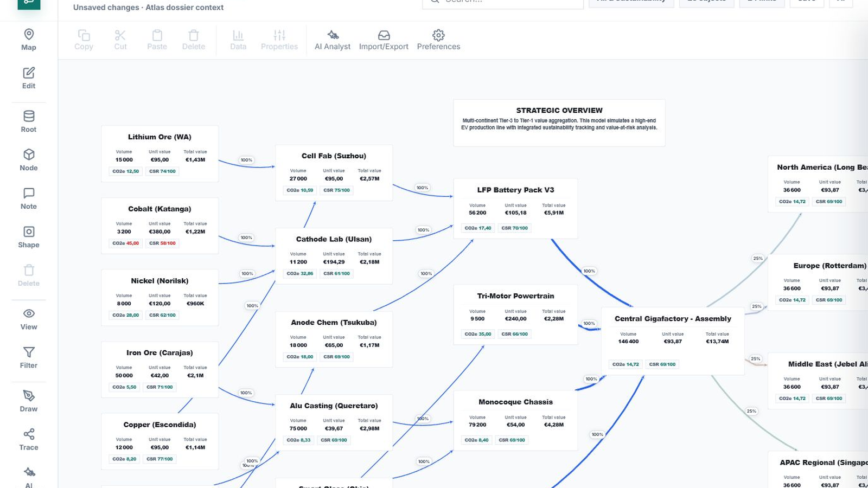Click the CO2e 17,40 badge

pyautogui.click(x=477, y=228)
